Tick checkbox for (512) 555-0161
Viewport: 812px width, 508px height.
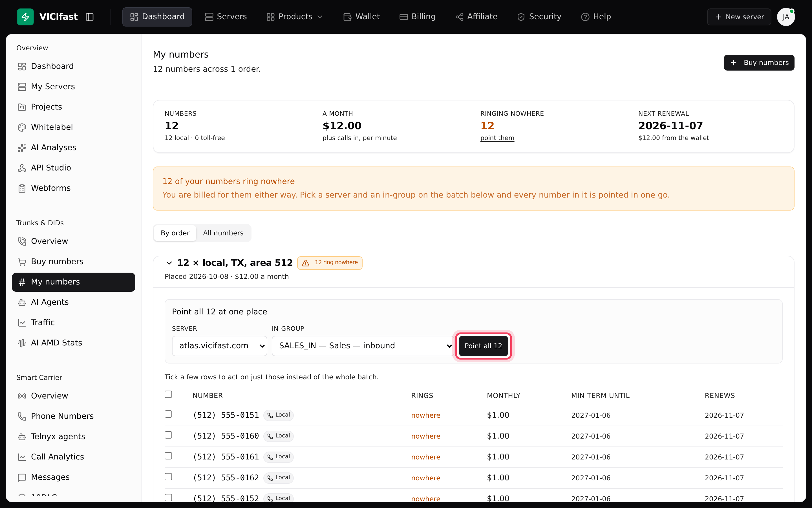click(x=168, y=456)
